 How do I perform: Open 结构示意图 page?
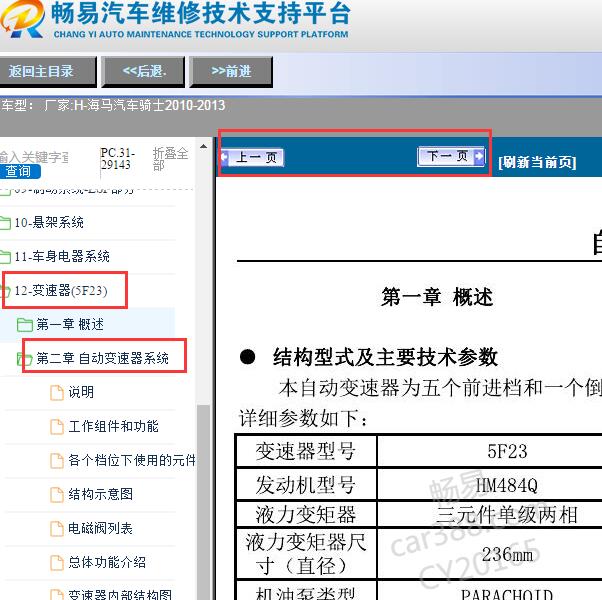(101, 494)
